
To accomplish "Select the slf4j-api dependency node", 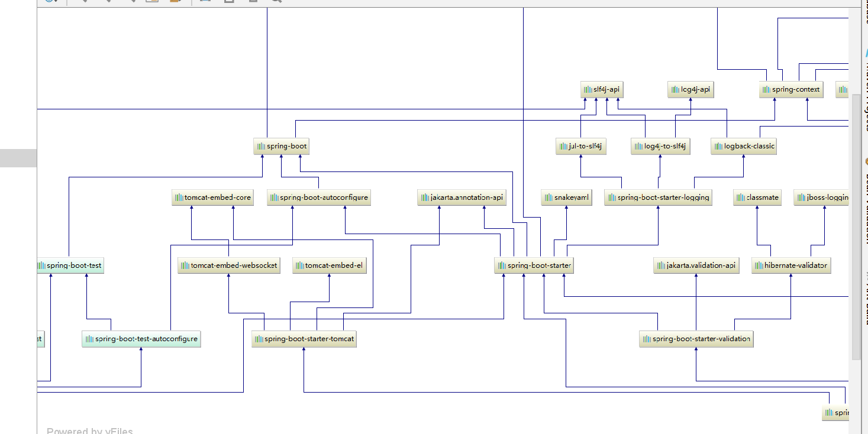I will 602,90.
